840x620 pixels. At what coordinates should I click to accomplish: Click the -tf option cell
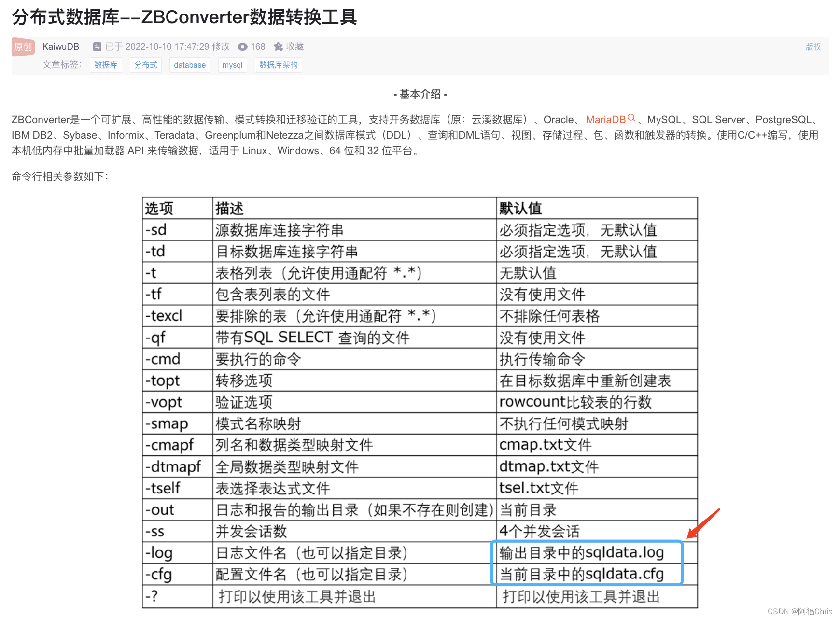coord(178,294)
